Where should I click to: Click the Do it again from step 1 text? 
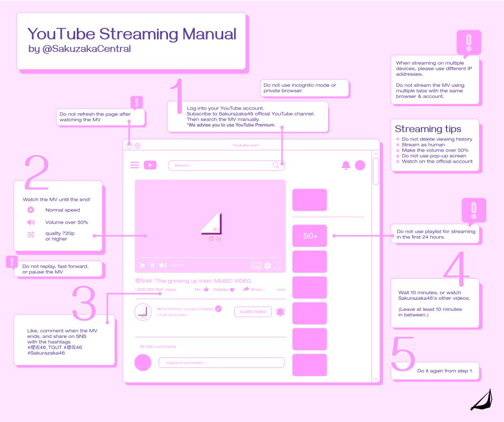445,371
